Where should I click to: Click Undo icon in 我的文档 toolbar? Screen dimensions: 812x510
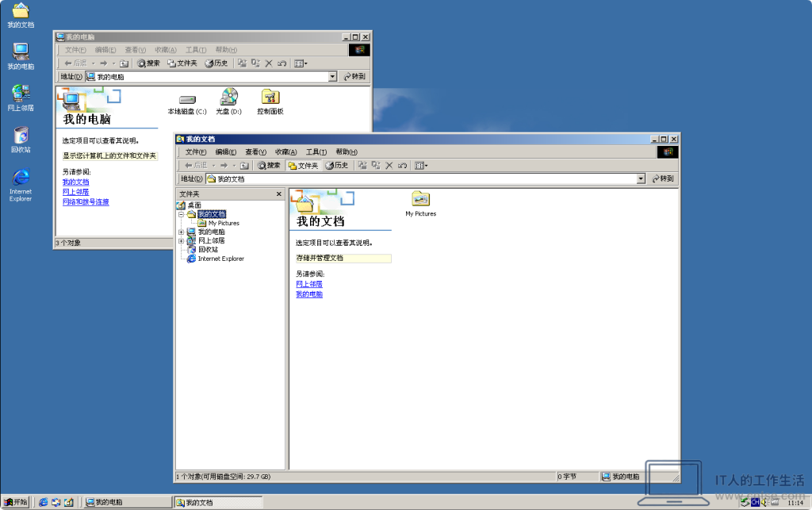tap(402, 165)
